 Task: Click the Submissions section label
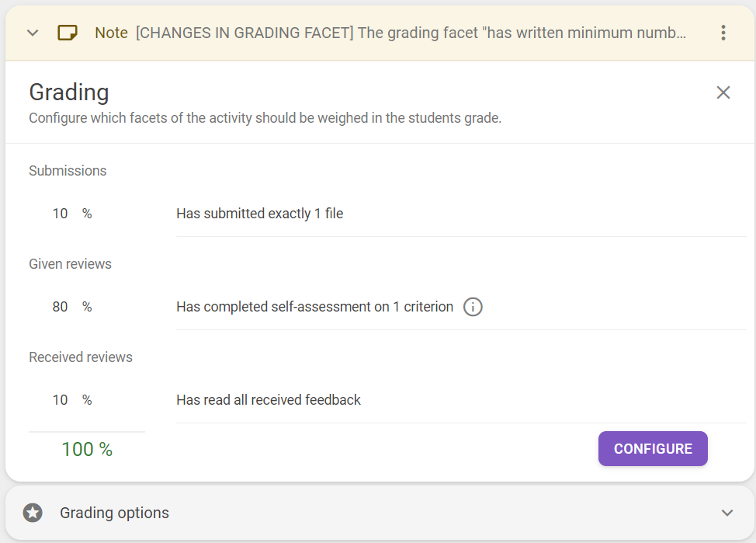(68, 171)
